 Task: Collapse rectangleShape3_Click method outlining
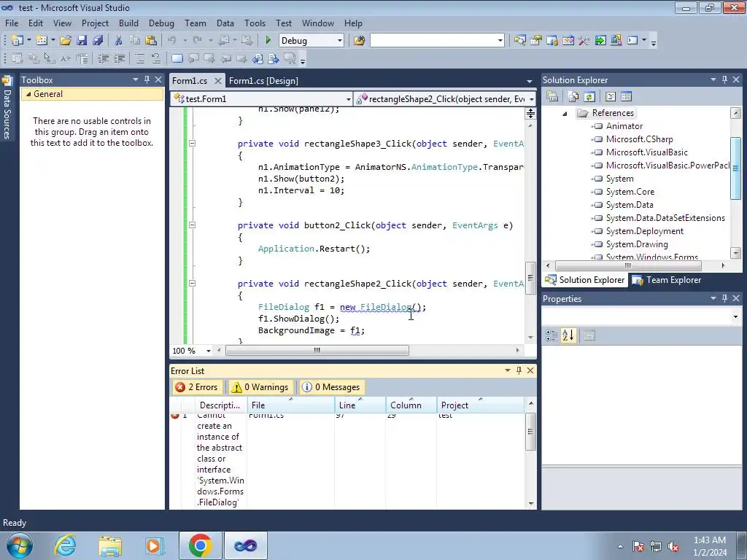tap(192, 144)
